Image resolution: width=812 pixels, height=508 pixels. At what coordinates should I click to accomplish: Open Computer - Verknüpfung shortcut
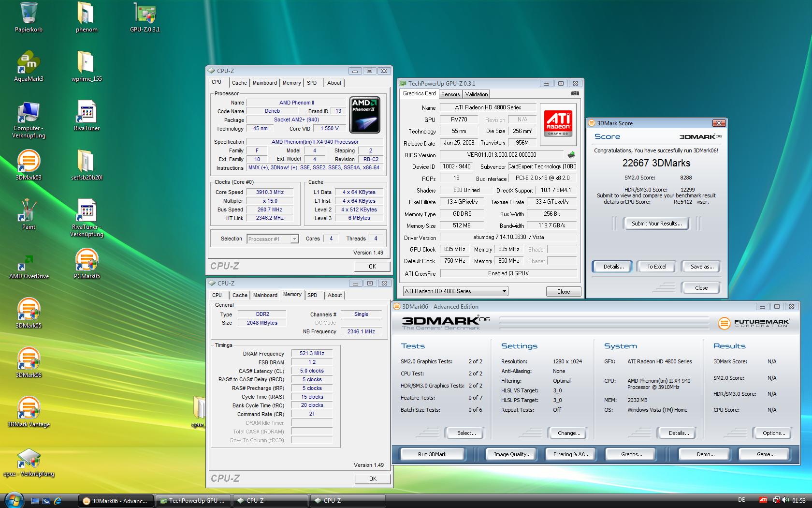coord(29,120)
